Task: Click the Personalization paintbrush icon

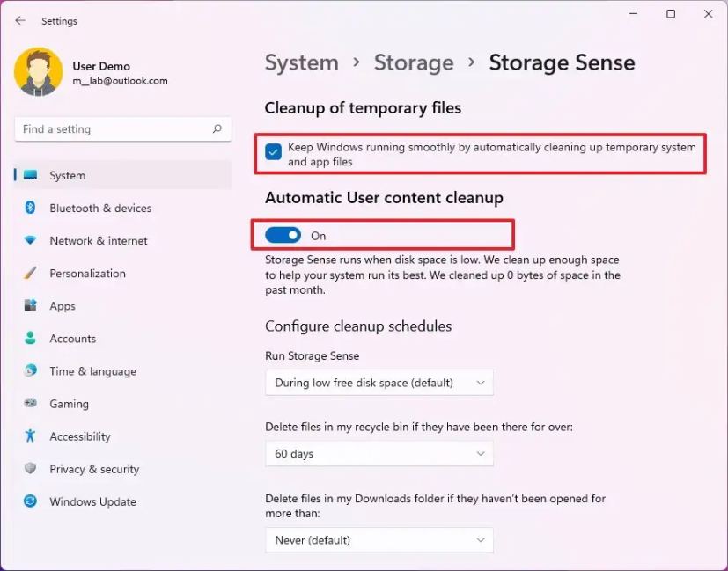Action: 31,273
